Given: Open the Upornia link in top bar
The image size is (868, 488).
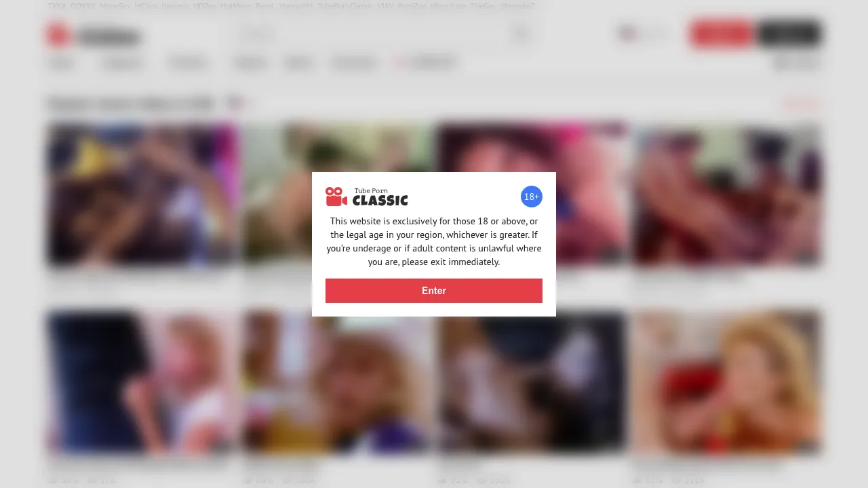Looking at the screenshot, I should [x=175, y=6].
